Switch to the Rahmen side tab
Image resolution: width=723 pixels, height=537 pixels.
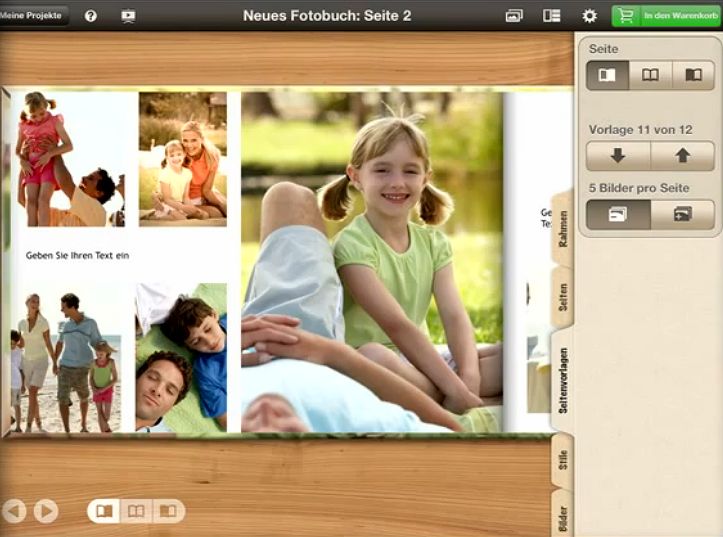click(564, 226)
